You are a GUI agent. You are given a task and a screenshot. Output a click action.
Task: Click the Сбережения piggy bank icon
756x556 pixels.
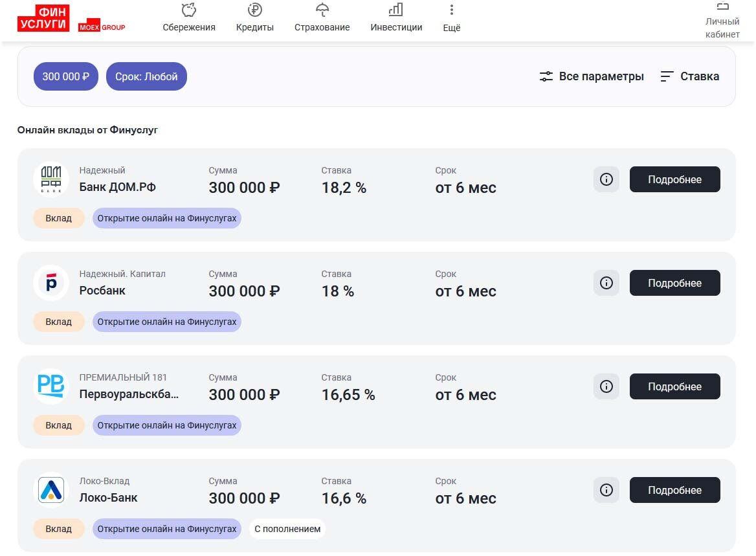[189, 10]
